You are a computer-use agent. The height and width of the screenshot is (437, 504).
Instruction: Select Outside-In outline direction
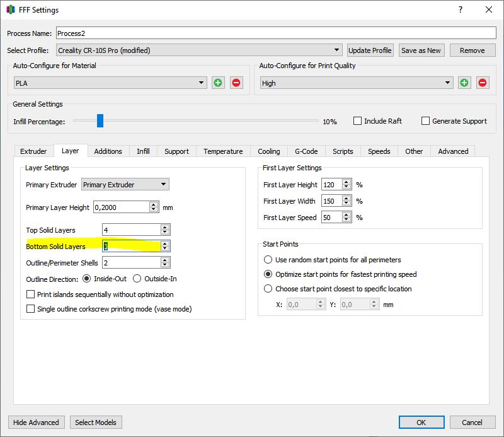(x=137, y=279)
